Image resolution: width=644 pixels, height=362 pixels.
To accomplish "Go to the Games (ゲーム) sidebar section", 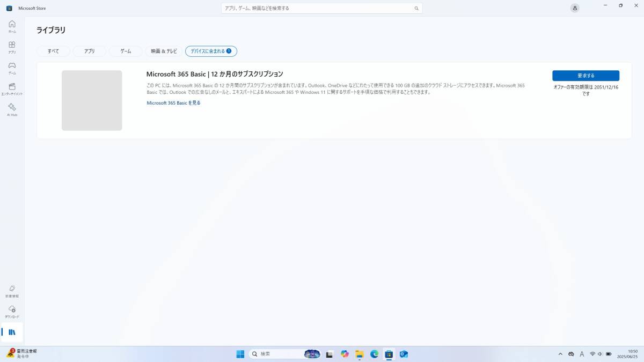I will pyautogui.click(x=12, y=68).
